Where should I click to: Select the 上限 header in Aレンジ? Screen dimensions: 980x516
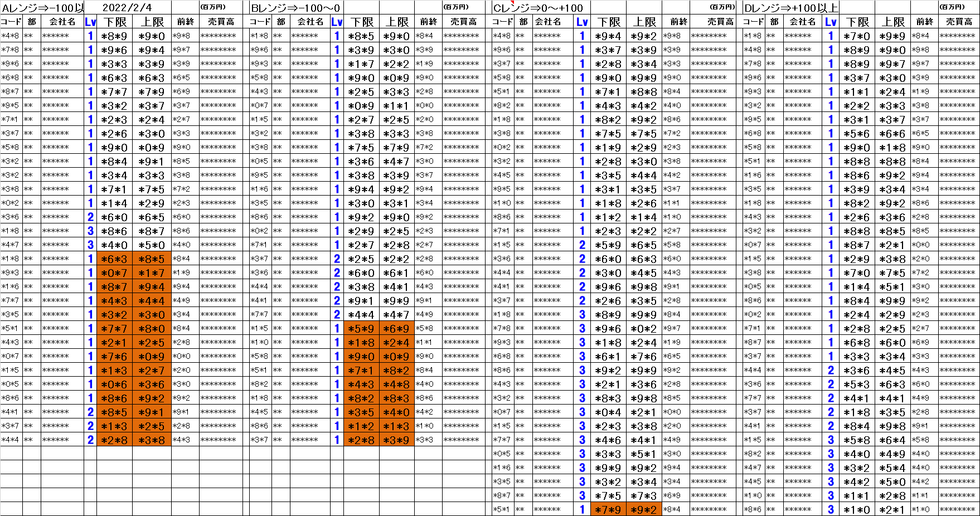pyautogui.click(x=152, y=22)
